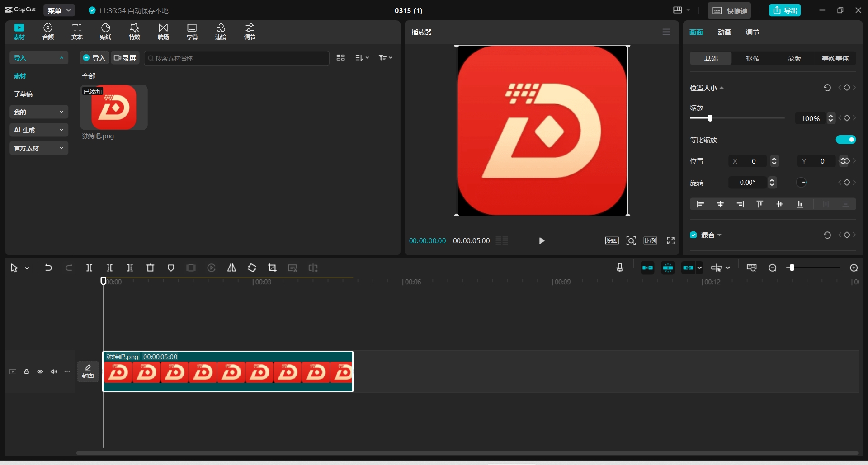
Task: Uncheck the 混合 blend checkbox
Action: (x=693, y=235)
